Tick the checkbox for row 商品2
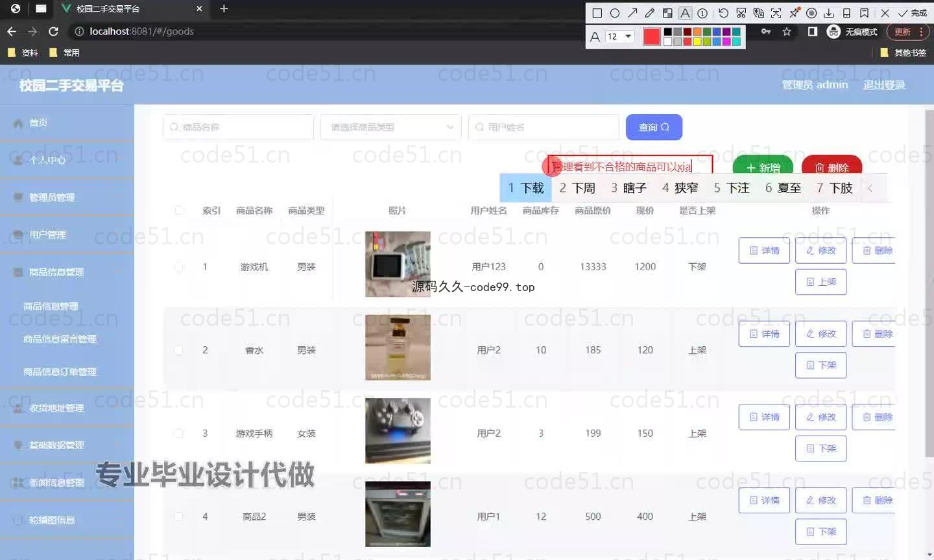The image size is (934, 560). 178,517
